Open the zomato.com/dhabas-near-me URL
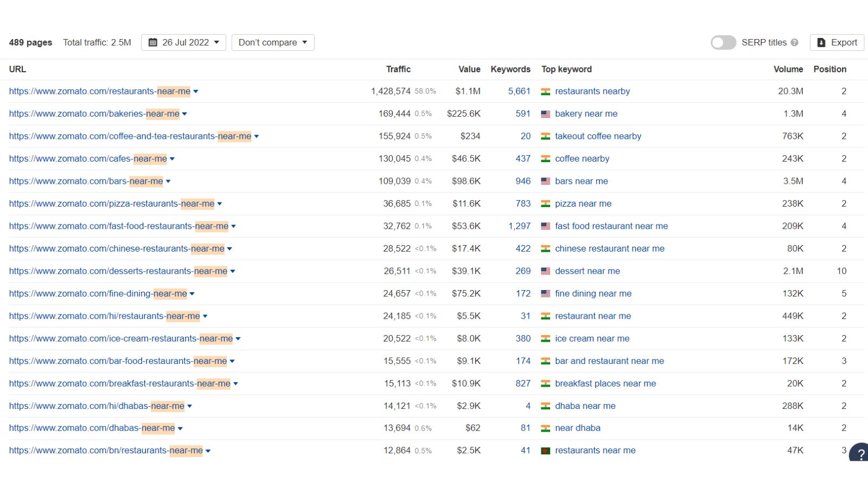 click(92, 428)
